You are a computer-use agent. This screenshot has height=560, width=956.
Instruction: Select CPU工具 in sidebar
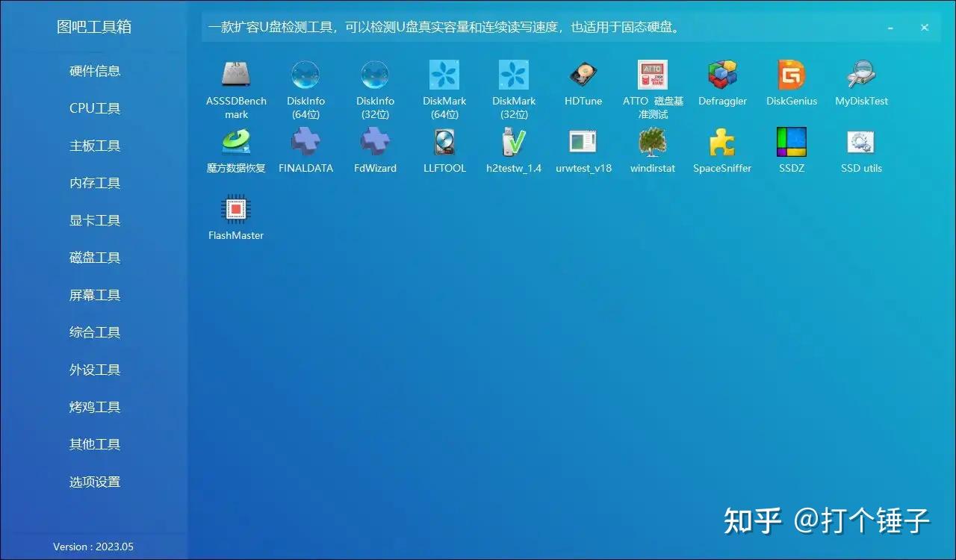[x=95, y=108]
